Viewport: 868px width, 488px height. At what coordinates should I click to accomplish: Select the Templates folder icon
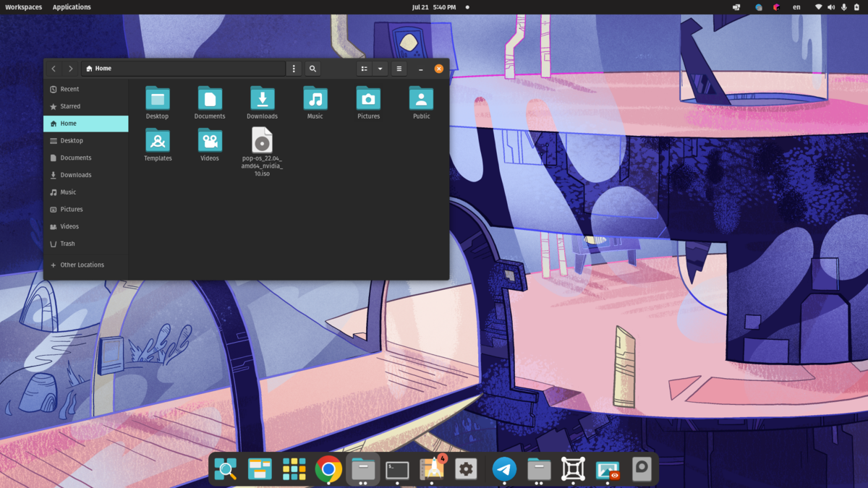(x=158, y=145)
